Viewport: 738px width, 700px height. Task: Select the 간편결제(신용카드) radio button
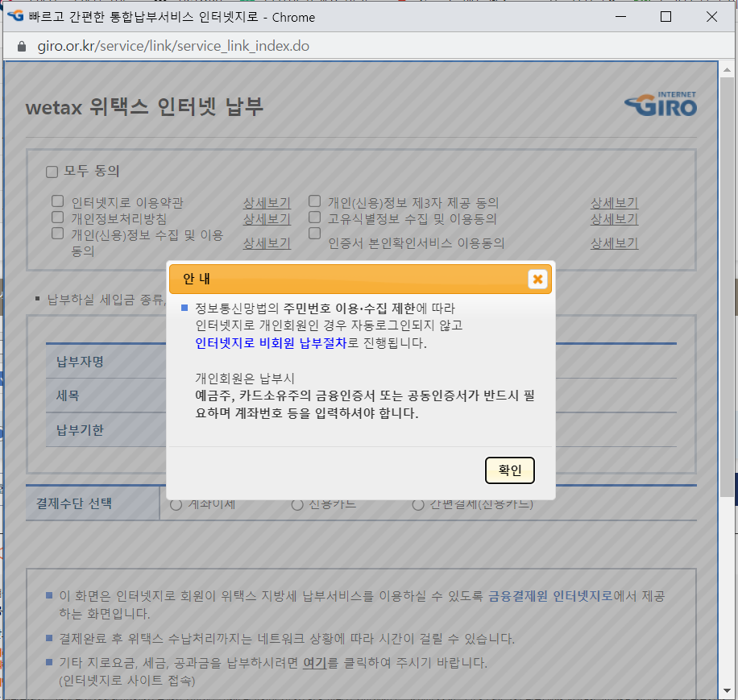tap(418, 505)
